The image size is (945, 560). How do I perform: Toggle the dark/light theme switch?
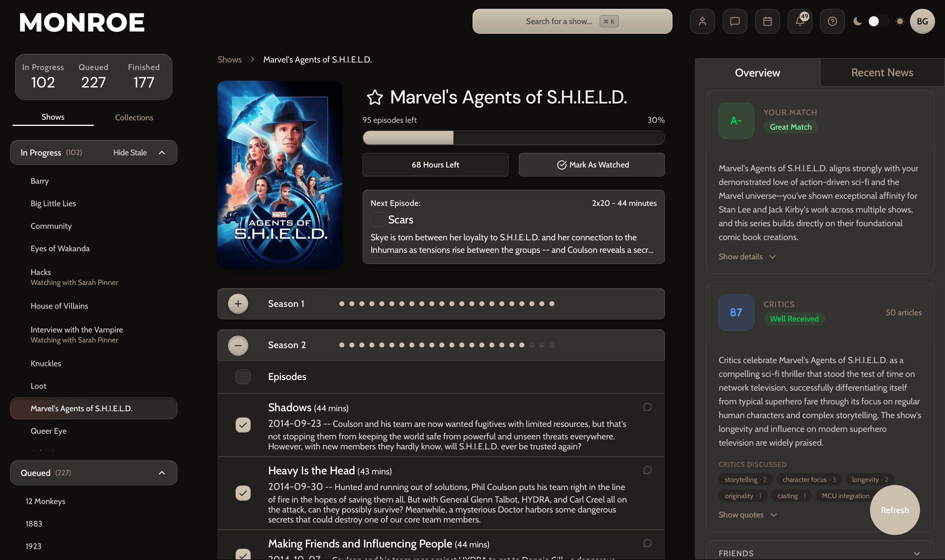coord(878,22)
